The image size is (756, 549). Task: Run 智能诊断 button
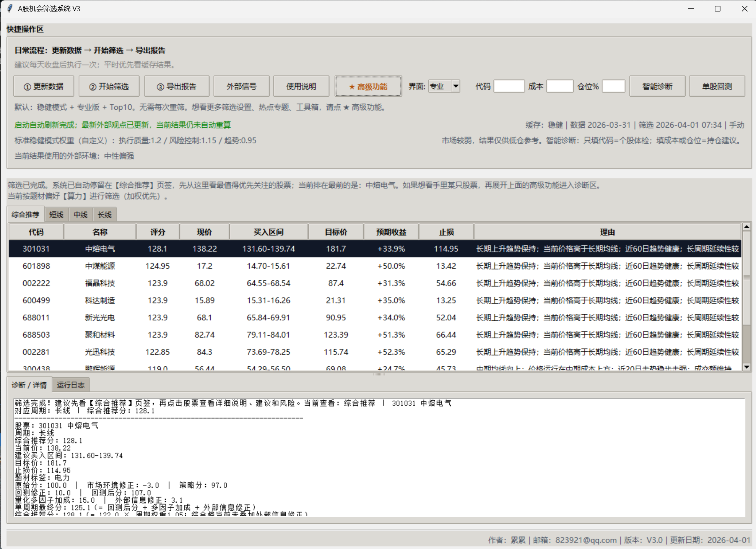(x=657, y=86)
